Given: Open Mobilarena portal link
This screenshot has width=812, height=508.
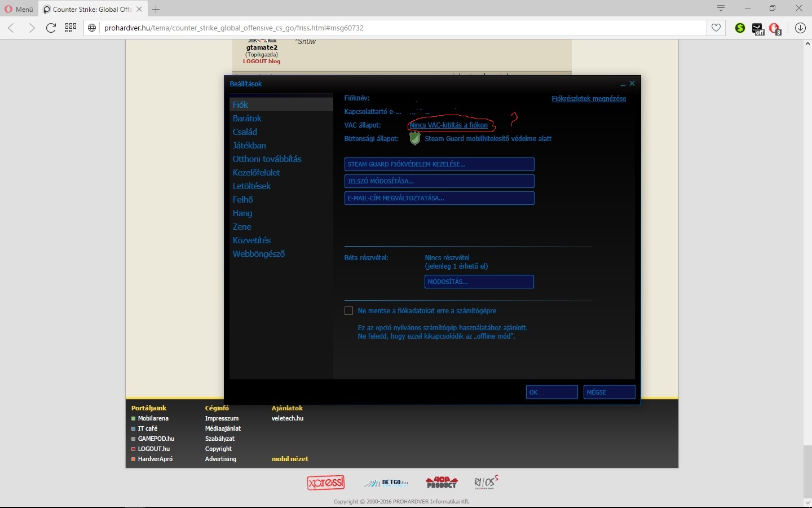Looking at the screenshot, I should [x=153, y=418].
